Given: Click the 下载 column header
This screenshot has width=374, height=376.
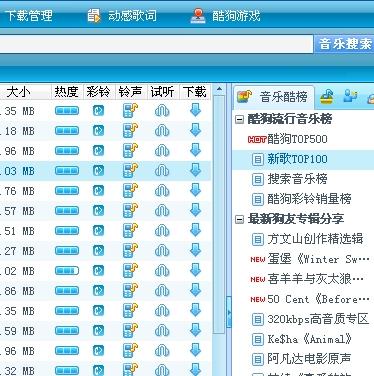Looking at the screenshot, I should 195,92.
